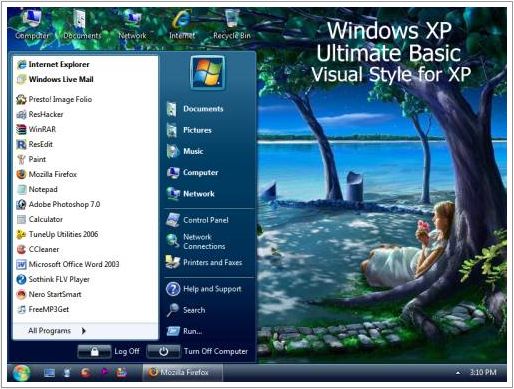Click the 3:10 PM taskbar clock
Viewport: 514px width, 389px height.
tap(483, 372)
